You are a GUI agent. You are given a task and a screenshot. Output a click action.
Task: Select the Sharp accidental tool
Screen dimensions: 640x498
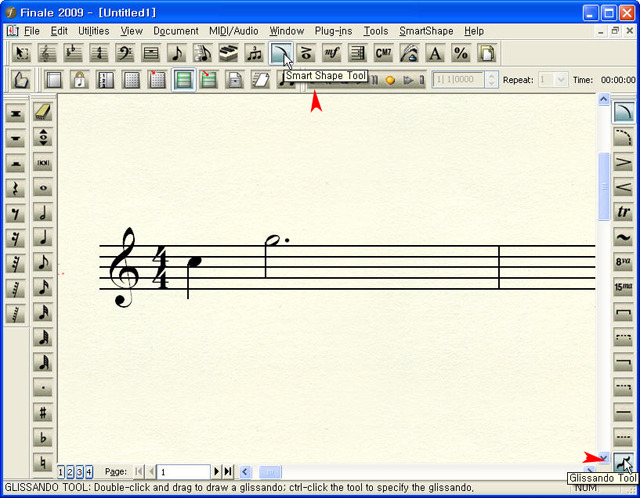(x=43, y=412)
